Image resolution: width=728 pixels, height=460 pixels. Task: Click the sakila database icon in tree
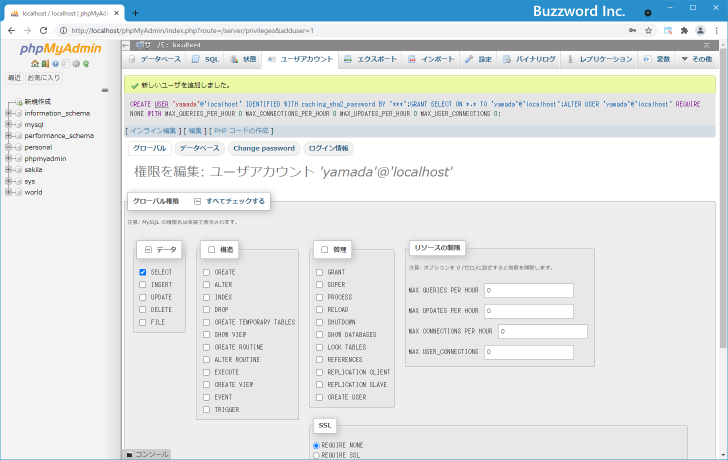19,170
